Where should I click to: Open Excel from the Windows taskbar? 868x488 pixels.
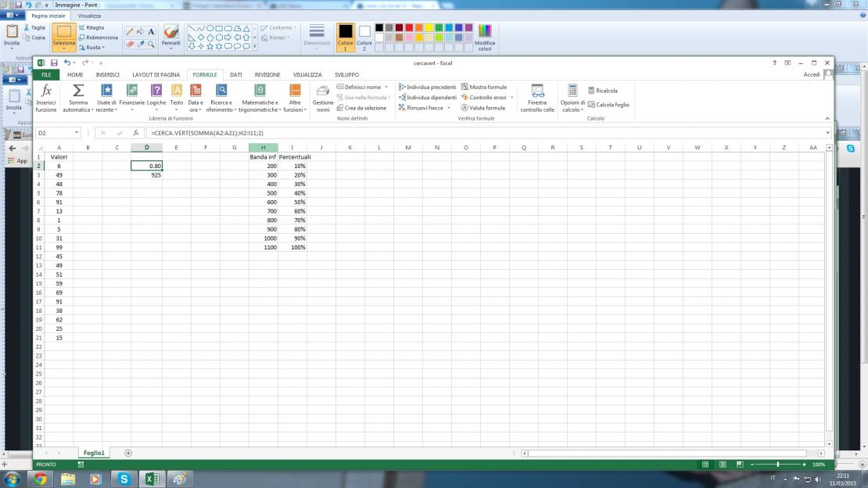click(151, 479)
